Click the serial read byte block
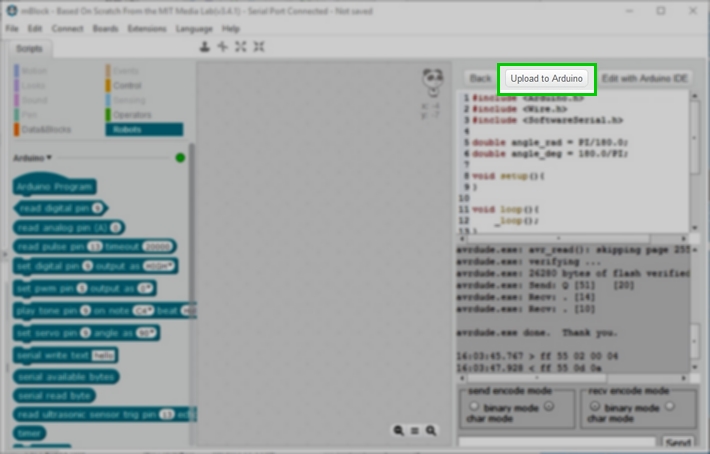Image resolution: width=710 pixels, height=454 pixels. [x=54, y=396]
